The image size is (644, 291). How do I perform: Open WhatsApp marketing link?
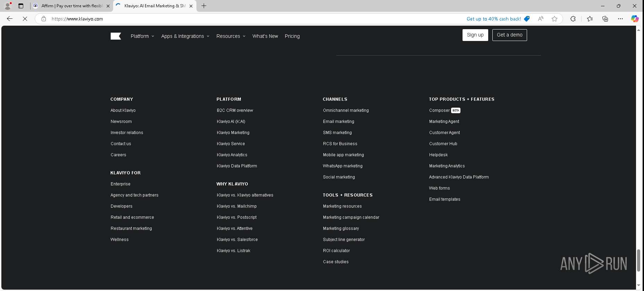pyautogui.click(x=342, y=166)
